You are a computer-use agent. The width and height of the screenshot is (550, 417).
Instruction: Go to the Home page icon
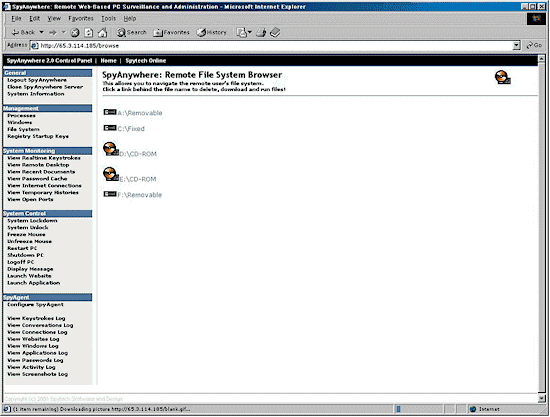coord(102,33)
